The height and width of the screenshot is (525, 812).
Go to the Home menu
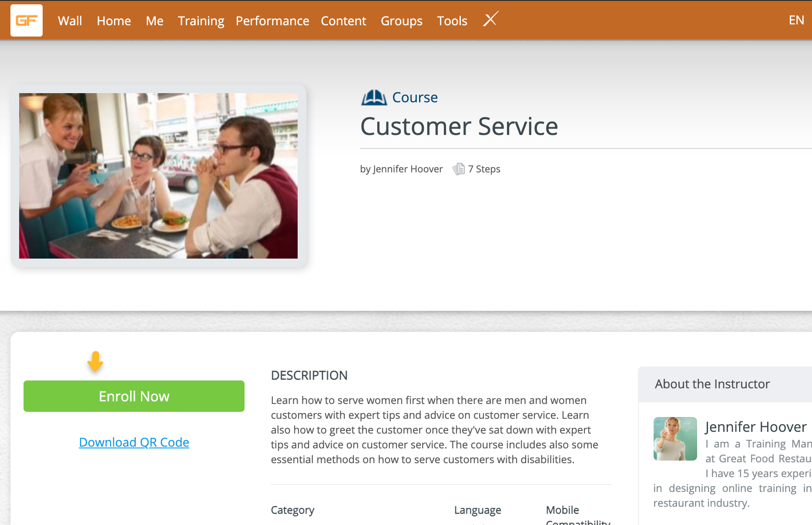[x=114, y=21]
